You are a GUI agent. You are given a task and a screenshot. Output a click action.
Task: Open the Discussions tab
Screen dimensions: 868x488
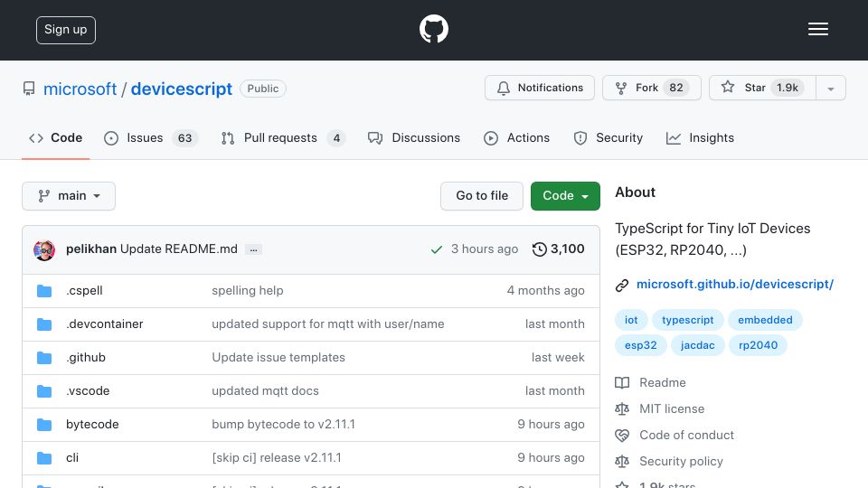pyautogui.click(x=414, y=137)
